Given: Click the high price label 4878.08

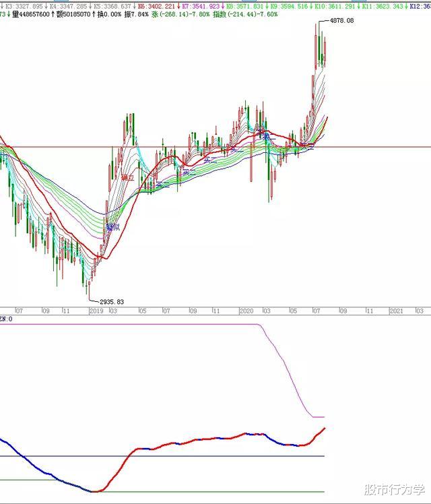Looking at the screenshot, I should click(x=341, y=21).
